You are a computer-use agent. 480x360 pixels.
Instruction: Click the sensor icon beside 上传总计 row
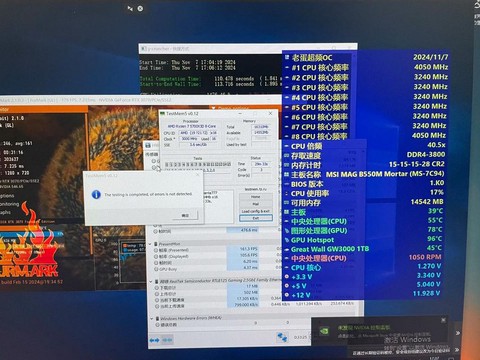point(156,294)
